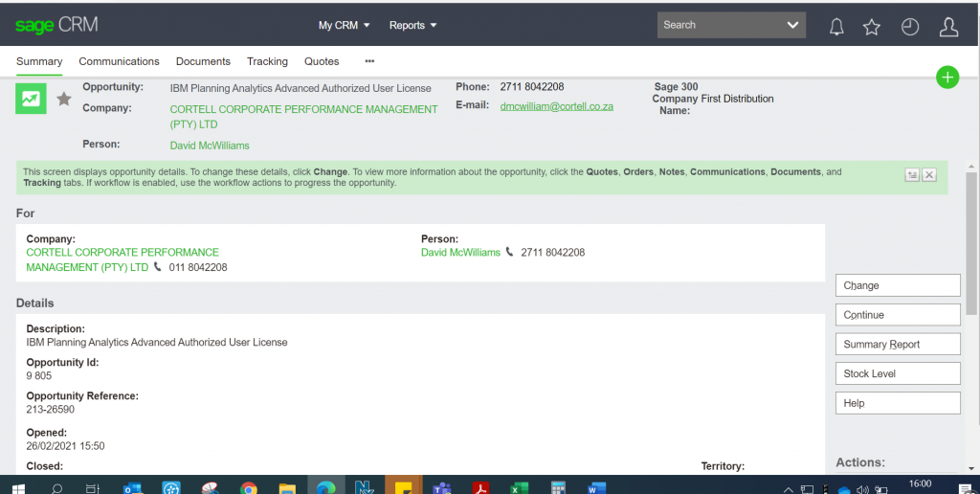Viewport: 980px width, 494px height.
Task: Click the Change button
Action: point(898,285)
